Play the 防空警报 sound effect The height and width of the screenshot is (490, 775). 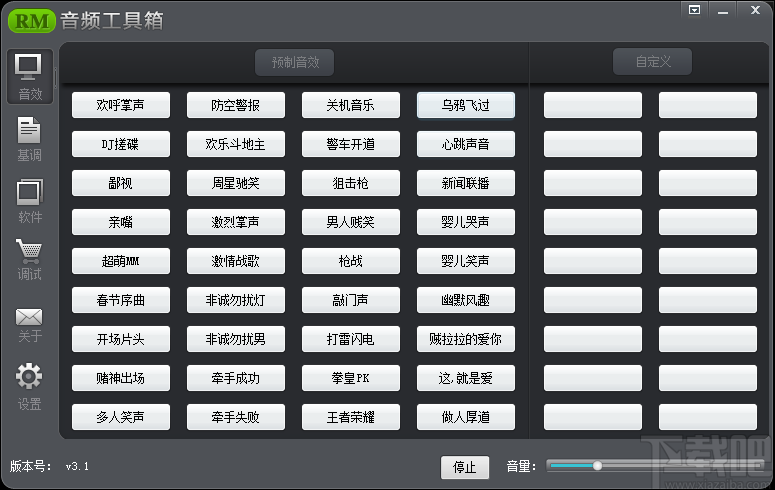click(x=236, y=105)
